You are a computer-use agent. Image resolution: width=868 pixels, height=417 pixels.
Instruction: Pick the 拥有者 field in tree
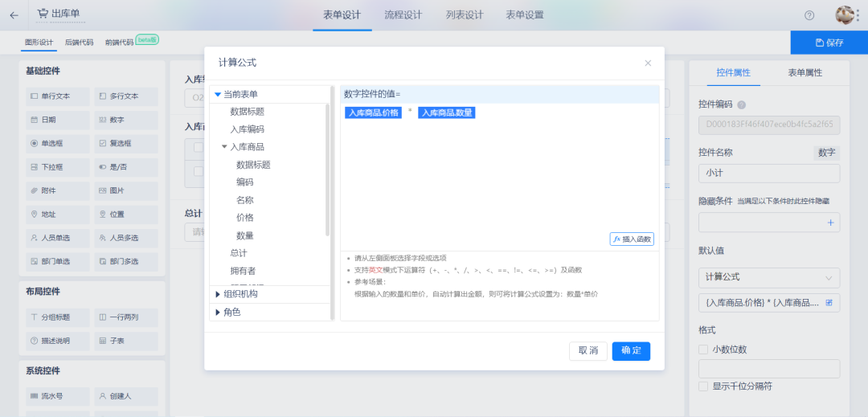tap(243, 271)
